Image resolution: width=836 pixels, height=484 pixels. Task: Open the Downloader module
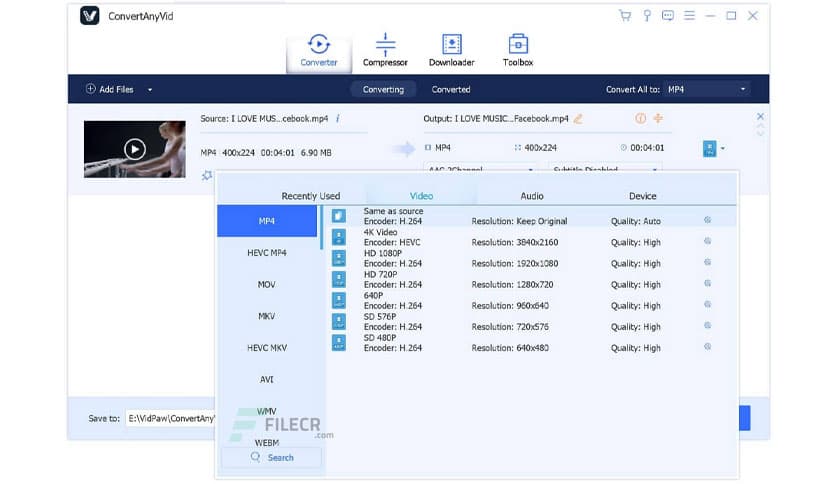[x=451, y=50]
